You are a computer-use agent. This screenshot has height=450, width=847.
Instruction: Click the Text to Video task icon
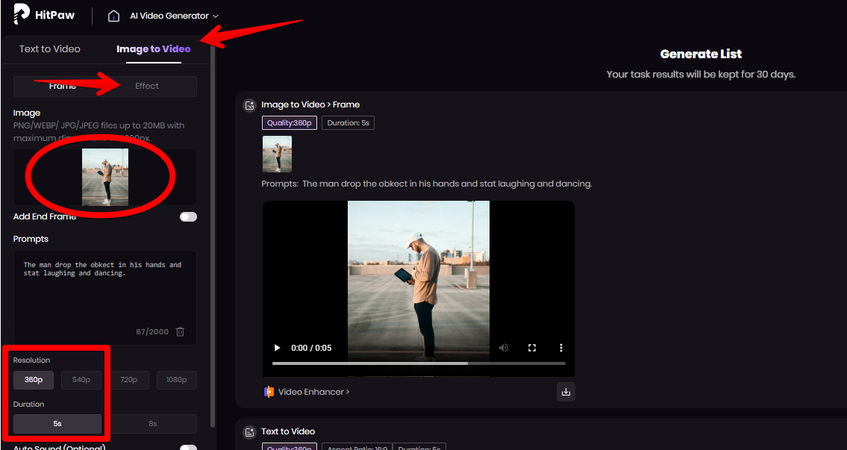pyautogui.click(x=250, y=432)
